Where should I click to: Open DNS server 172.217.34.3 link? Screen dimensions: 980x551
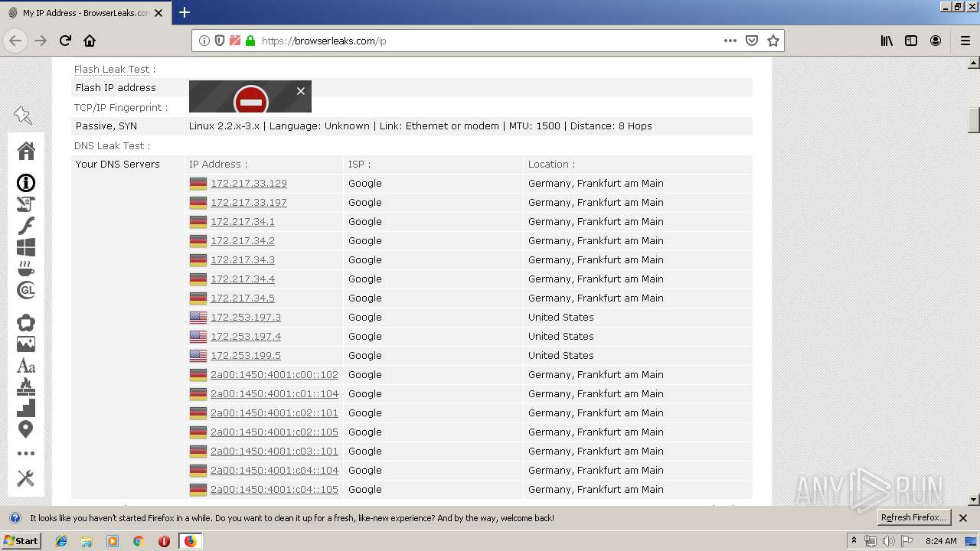pos(243,259)
